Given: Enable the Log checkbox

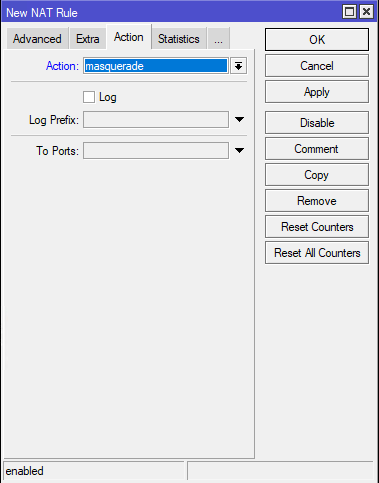Looking at the screenshot, I should coord(89,97).
